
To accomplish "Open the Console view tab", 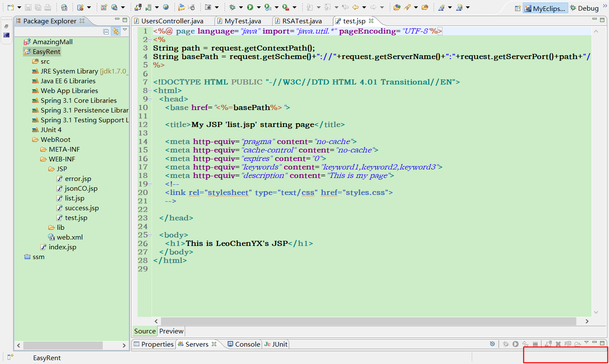I will tap(244, 344).
